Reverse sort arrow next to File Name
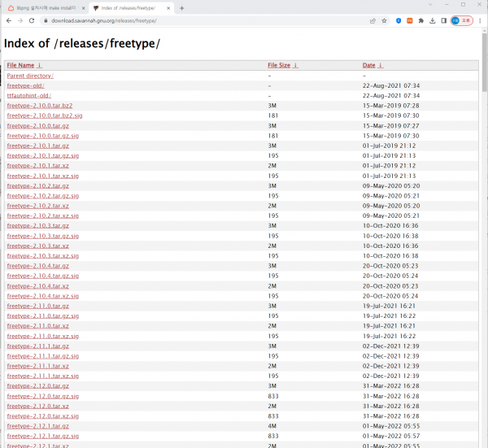This screenshot has height=448, width=488. pyautogui.click(x=39, y=65)
